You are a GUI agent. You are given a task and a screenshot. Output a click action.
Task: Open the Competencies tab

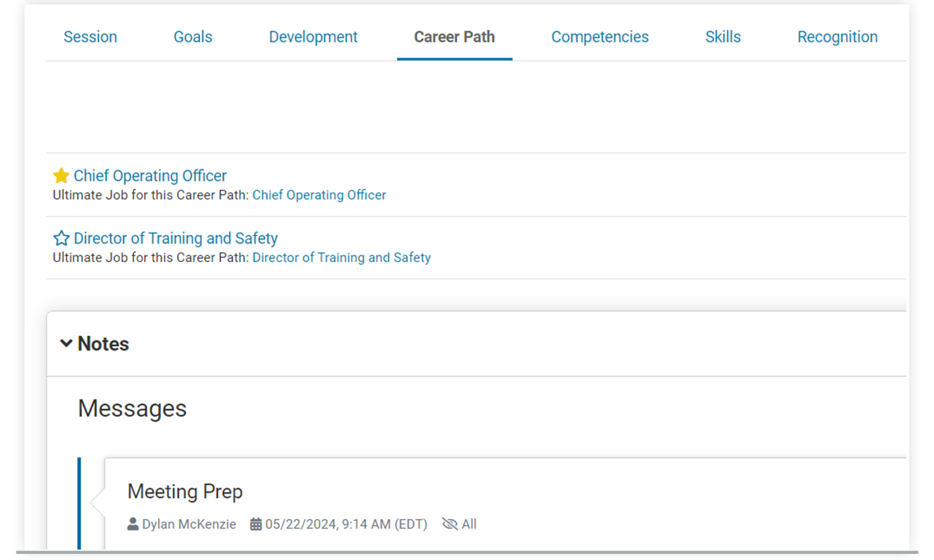point(600,36)
